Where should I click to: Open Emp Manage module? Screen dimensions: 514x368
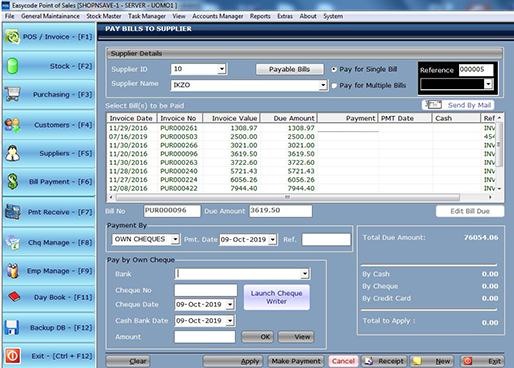[x=49, y=271]
